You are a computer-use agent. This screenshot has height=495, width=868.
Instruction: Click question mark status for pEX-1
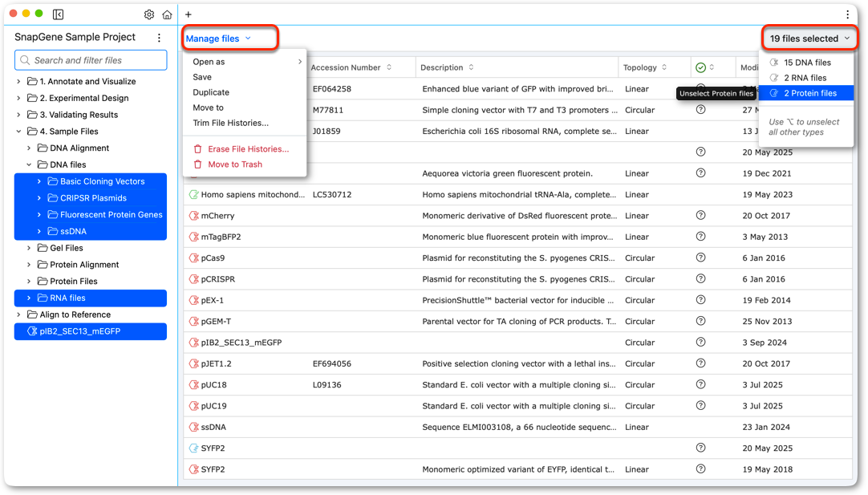point(701,300)
